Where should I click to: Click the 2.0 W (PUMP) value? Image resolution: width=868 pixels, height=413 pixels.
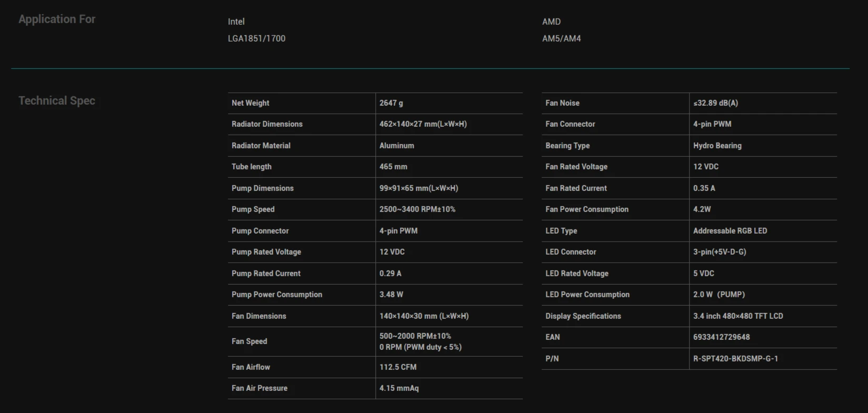click(719, 295)
